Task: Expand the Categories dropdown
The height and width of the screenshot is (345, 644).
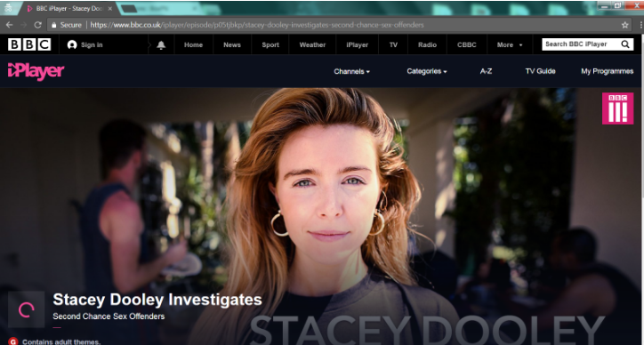Action: (427, 71)
